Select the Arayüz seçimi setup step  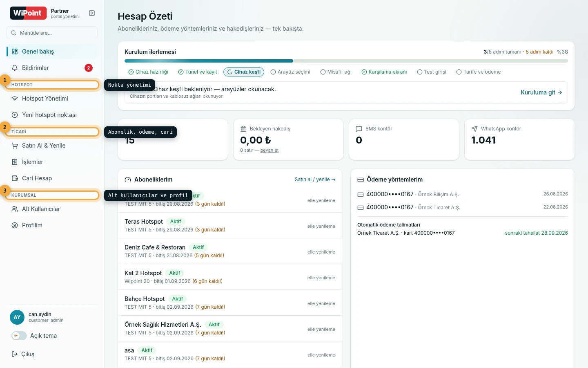pos(290,72)
